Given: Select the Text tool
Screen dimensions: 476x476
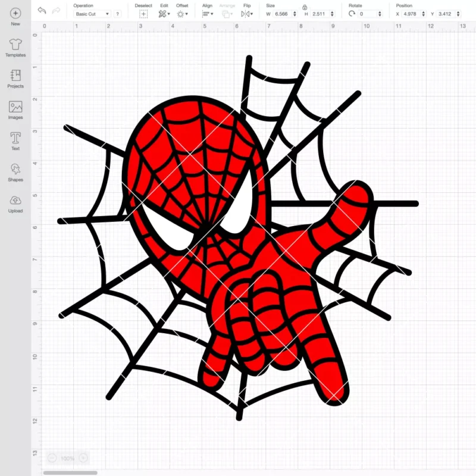Looking at the screenshot, I should [15, 141].
